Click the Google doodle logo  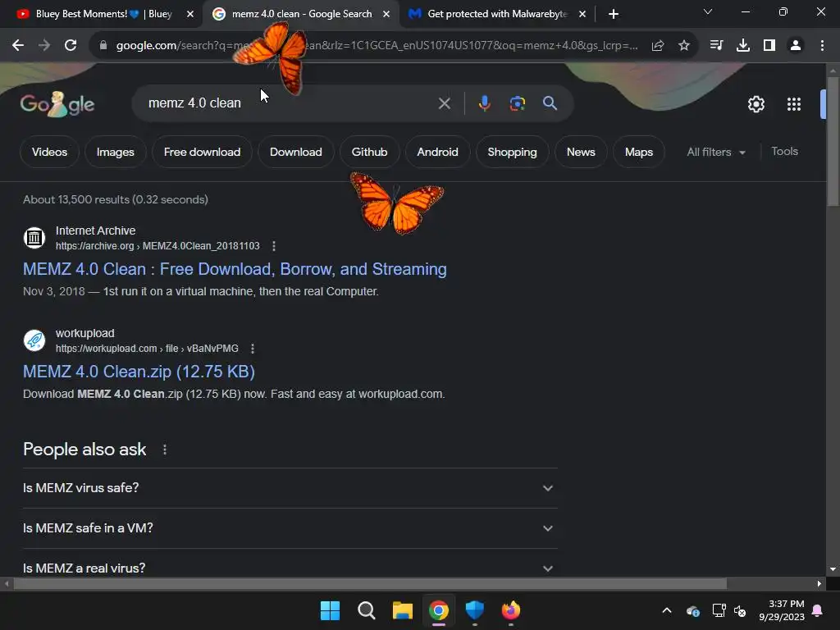[57, 104]
